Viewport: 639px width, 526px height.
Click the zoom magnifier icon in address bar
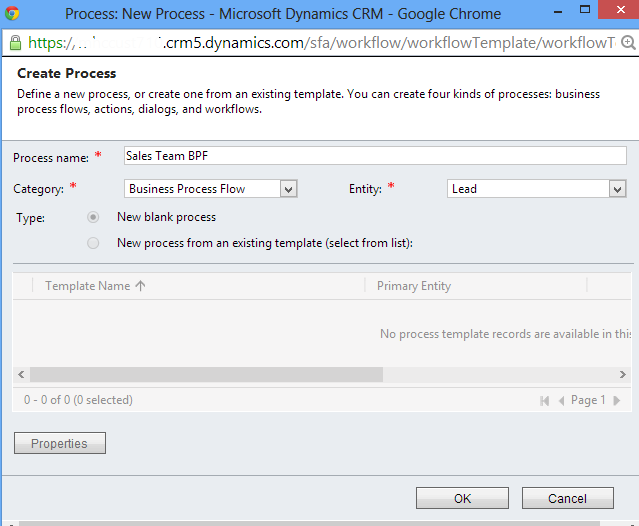click(627, 44)
